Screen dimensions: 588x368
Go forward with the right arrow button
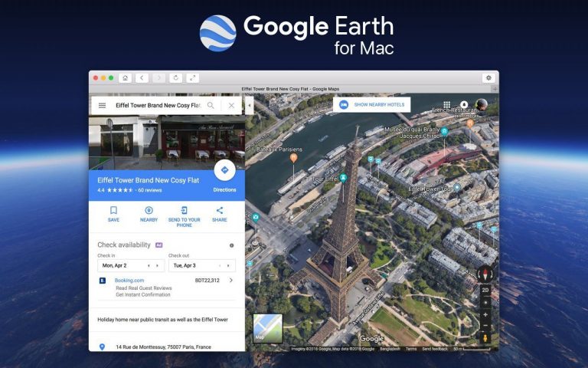[158, 77]
